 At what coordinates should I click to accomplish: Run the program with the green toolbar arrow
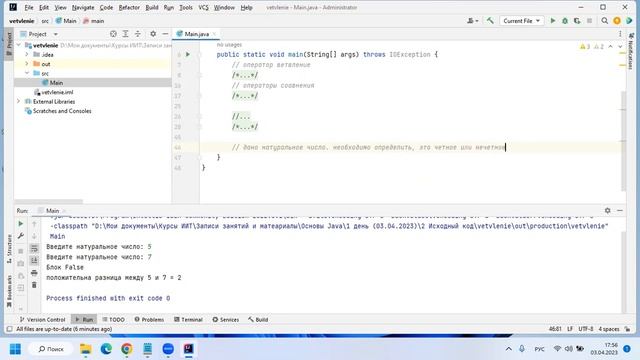(553, 21)
